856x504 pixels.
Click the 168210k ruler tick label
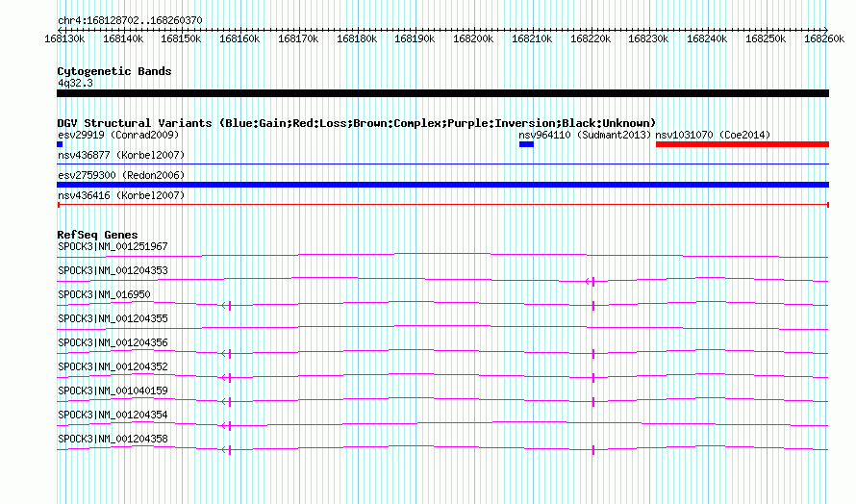coord(532,38)
